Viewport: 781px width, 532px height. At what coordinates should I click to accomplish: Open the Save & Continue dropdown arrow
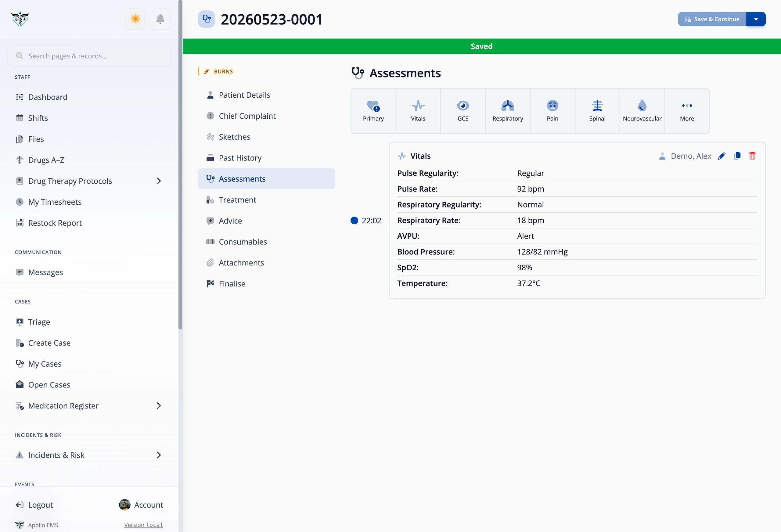[756, 19]
